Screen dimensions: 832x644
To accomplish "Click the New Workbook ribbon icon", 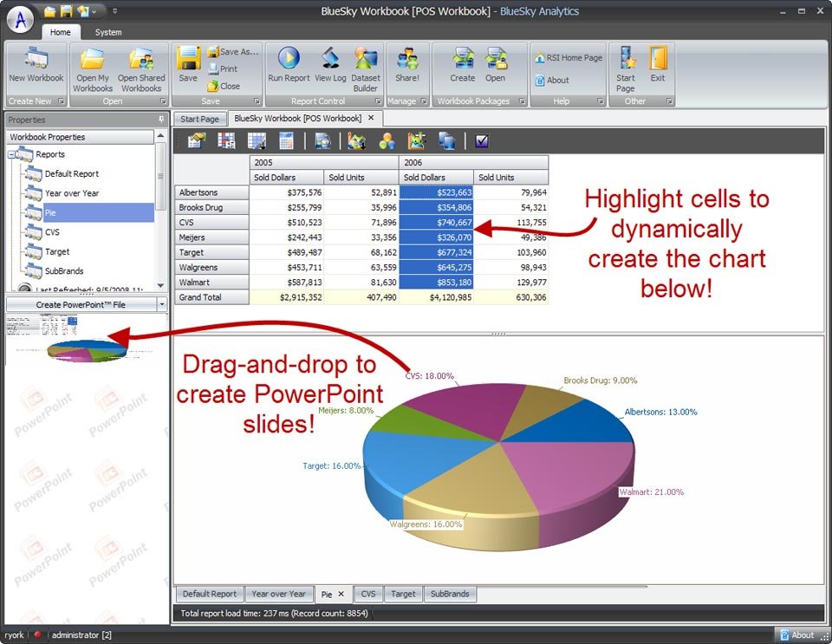I will tap(36, 65).
